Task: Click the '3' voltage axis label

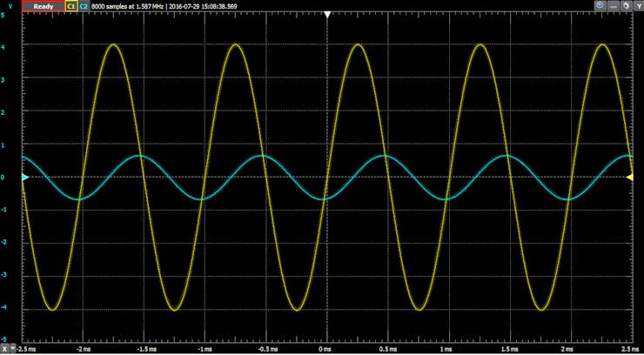Action: point(3,80)
